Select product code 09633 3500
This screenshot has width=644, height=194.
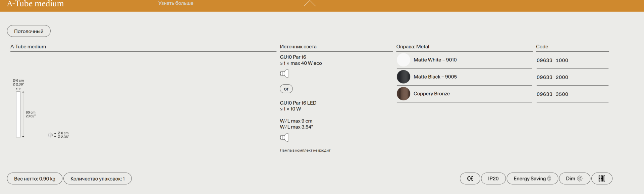552,94
